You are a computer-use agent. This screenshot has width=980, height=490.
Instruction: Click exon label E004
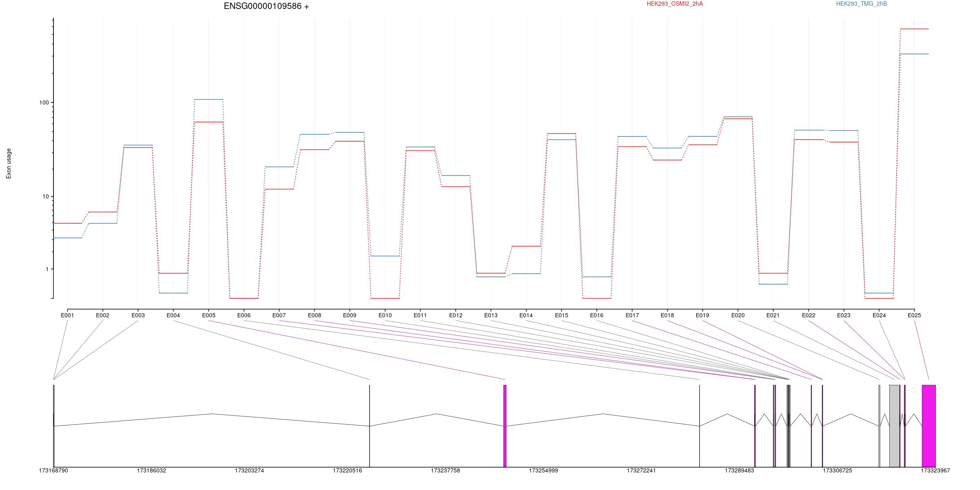pos(173,315)
